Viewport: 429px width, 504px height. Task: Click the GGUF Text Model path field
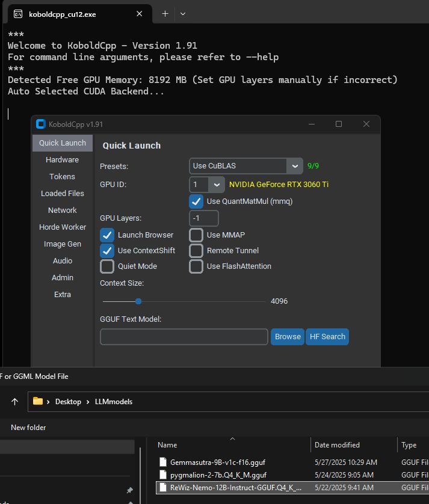(184, 337)
